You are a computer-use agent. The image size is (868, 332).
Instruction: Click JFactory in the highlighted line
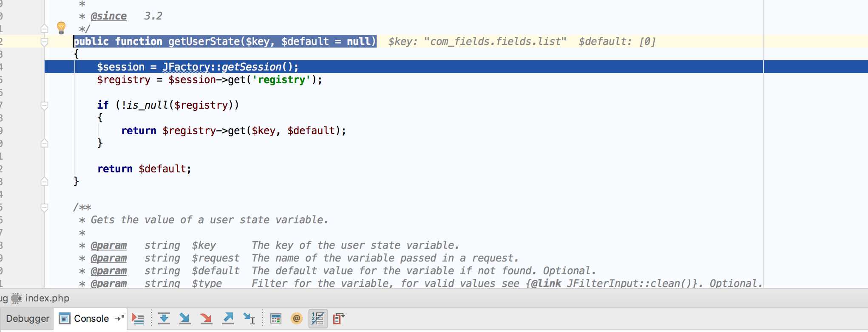click(x=186, y=67)
